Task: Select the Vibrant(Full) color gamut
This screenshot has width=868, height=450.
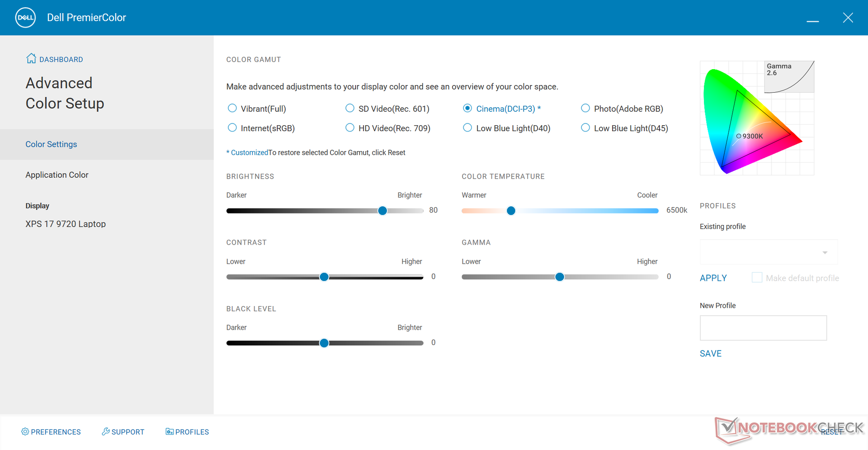Action: (x=232, y=108)
